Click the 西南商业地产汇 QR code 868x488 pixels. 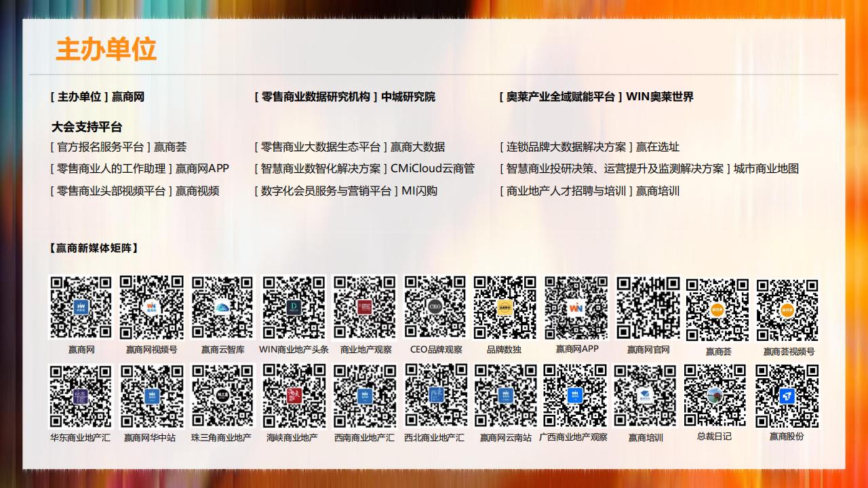coord(365,396)
